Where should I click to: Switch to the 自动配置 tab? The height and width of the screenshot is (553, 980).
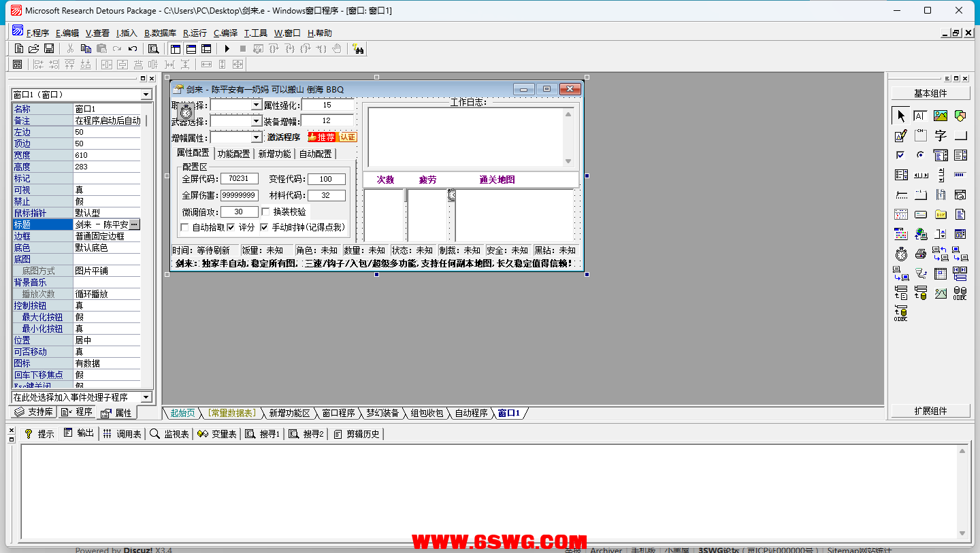[315, 154]
